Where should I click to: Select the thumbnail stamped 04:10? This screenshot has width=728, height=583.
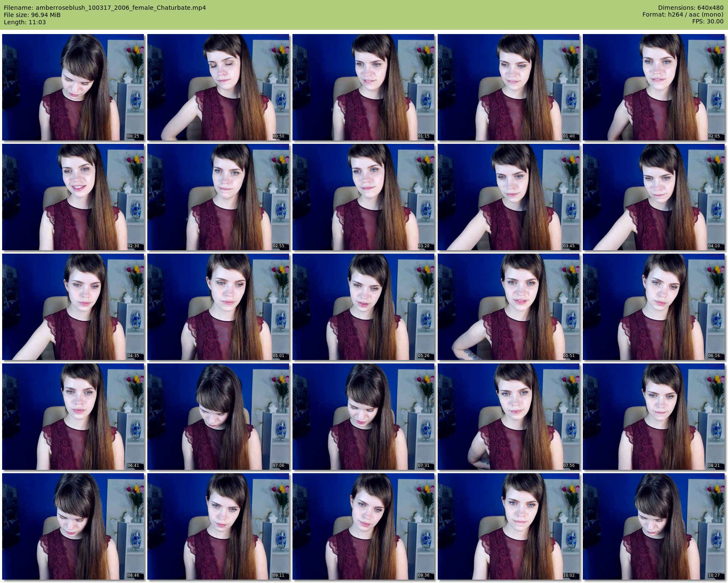(654, 197)
